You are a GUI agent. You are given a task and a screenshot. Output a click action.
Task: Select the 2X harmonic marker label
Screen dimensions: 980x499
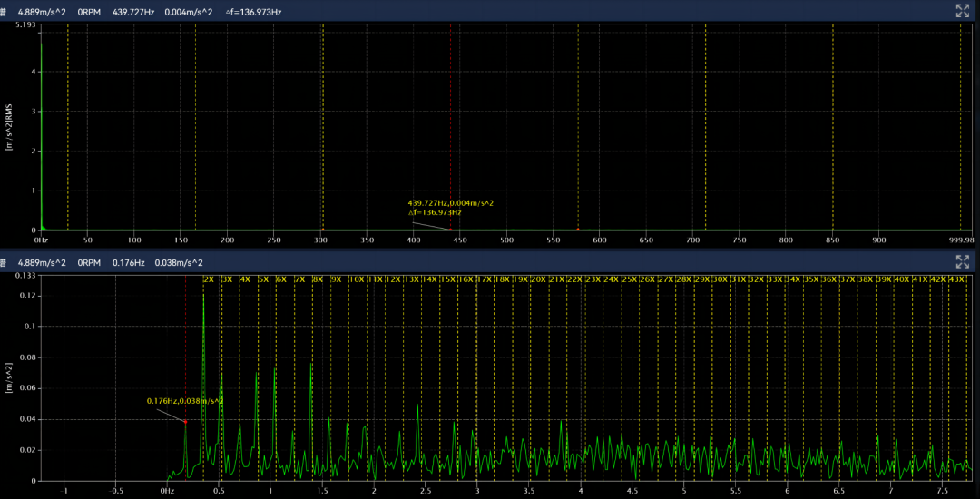click(x=208, y=279)
